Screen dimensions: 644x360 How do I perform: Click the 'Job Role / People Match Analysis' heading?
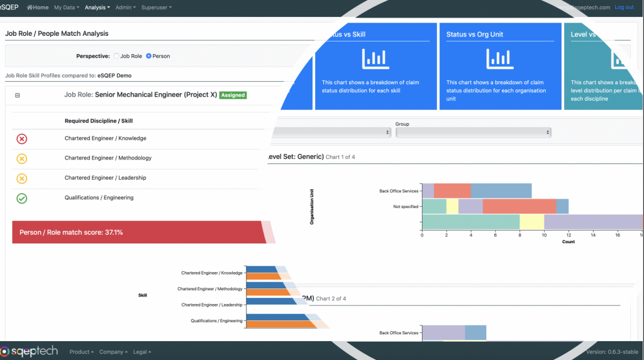(x=57, y=34)
